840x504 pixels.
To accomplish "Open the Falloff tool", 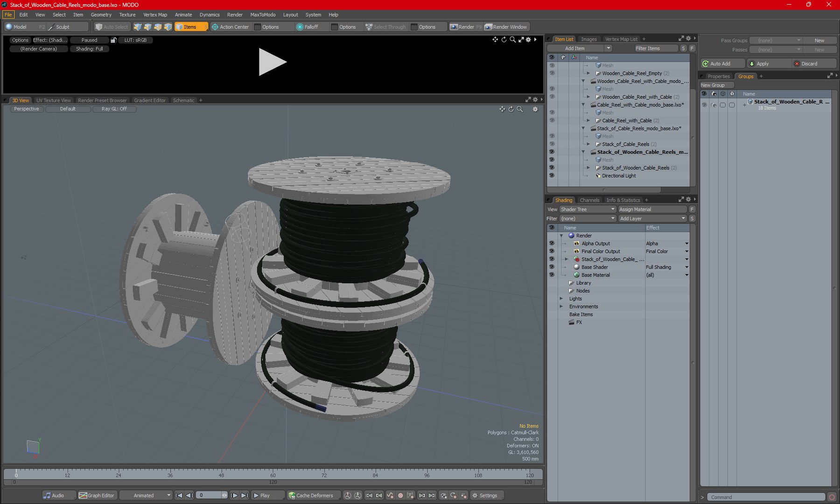I will click(x=308, y=27).
